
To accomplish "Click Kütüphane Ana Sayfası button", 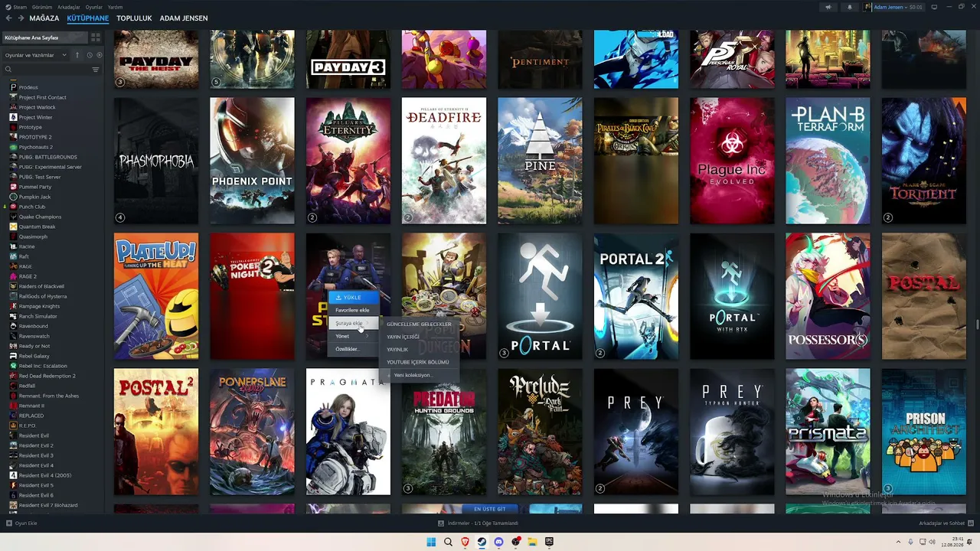I will click(45, 37).
